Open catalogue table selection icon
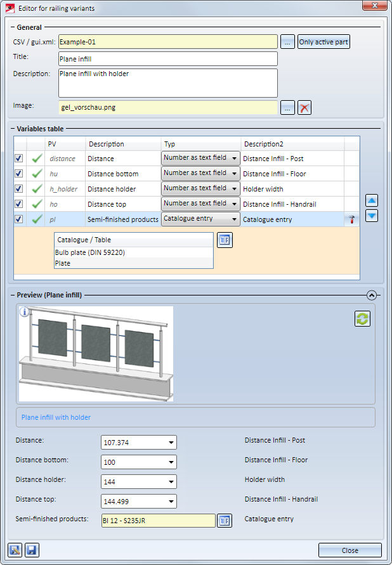 pos(225,240)
